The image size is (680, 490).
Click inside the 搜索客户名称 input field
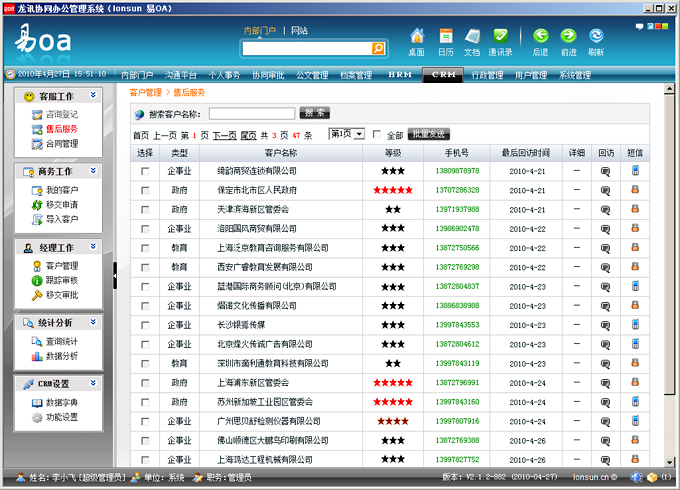pos(252,114)
